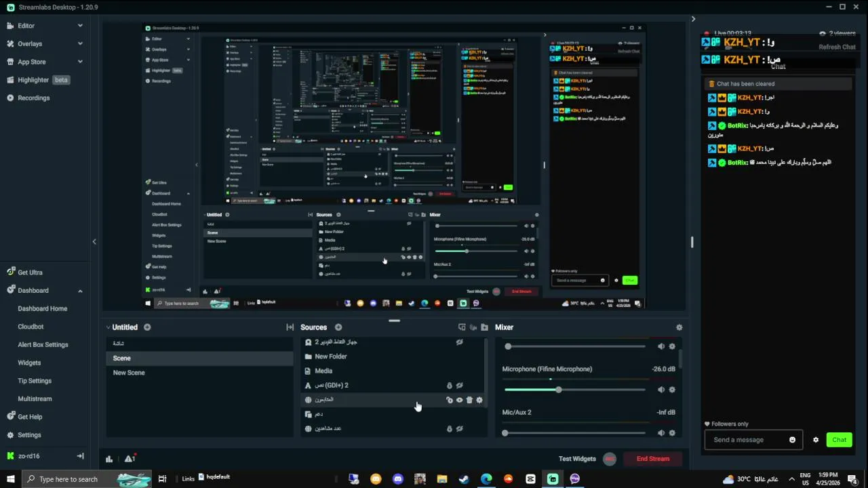
Task: Mute the Mic/Aux 2 channel
Action: [x=661, y=432]
